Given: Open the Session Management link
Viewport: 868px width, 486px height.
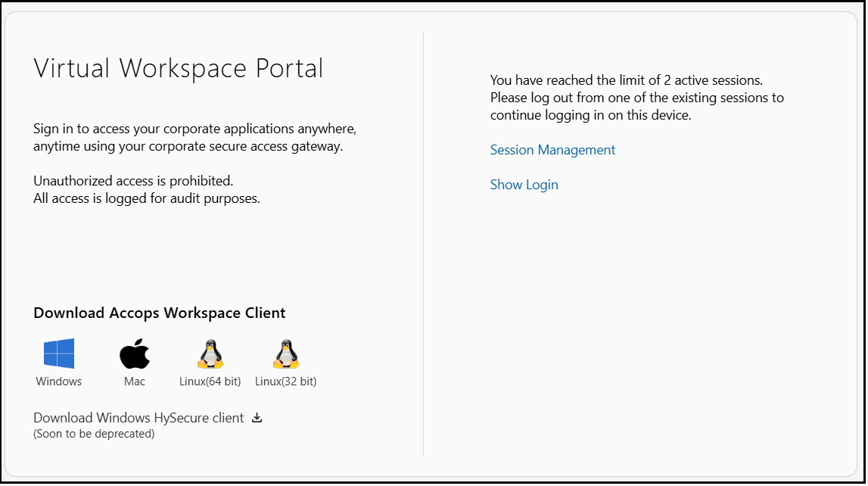Looking at the screenshot, I should coord(552,150).
